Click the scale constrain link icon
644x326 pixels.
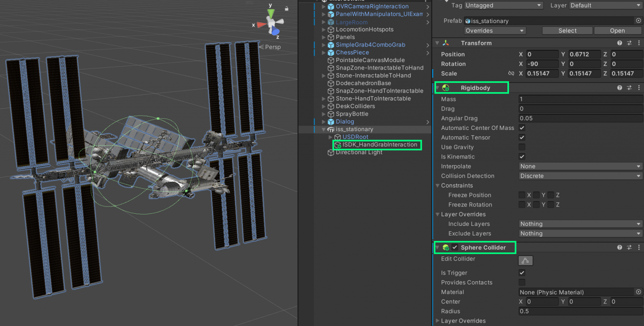tap(512, 73)
